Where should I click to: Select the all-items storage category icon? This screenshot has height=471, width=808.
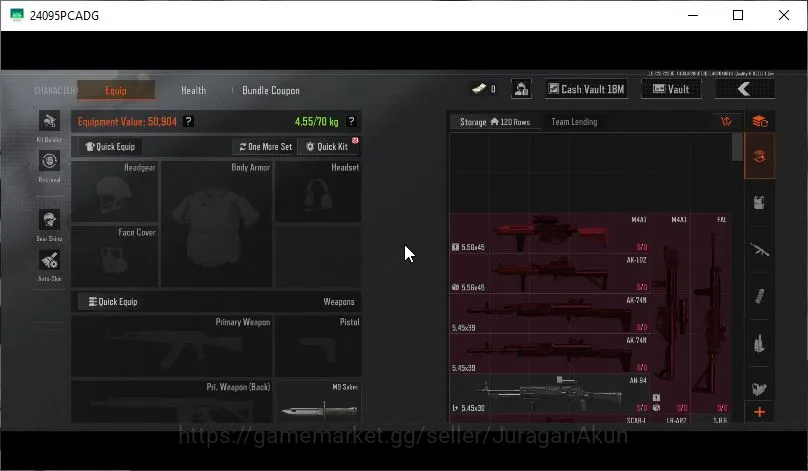tap(760, 156)
